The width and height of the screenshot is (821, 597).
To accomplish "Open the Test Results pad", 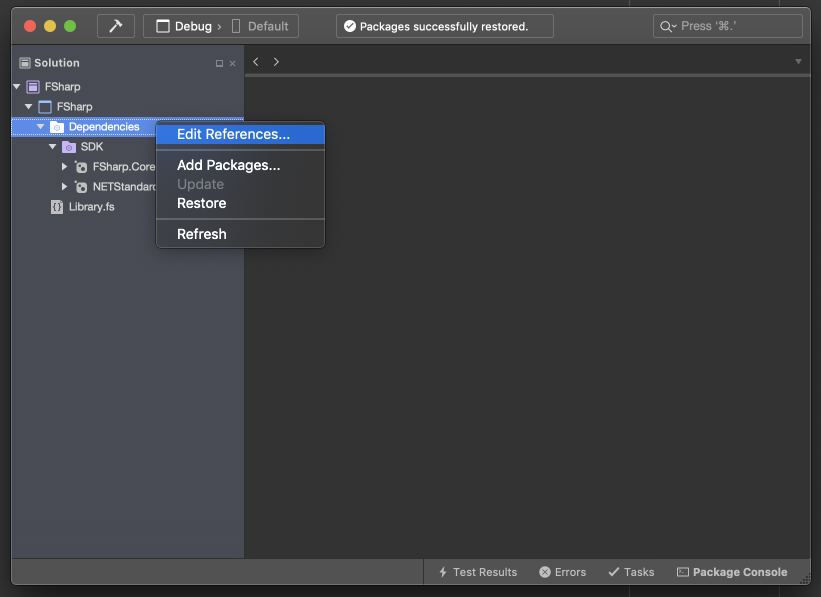I will (x=478, y=572).
